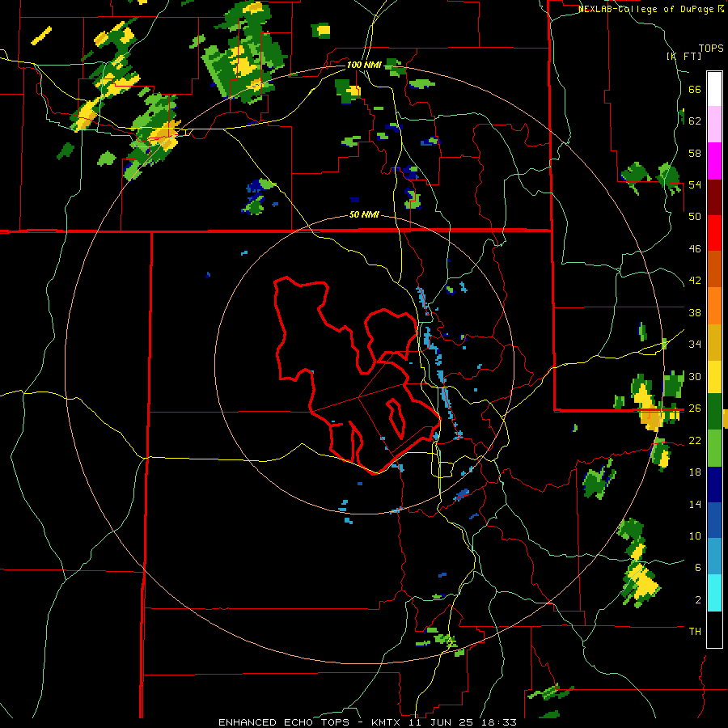Image resolution: width=728 pixels, height=728 pixels.
Task: Click the 'TOPS' legend title
Action: pyautogui.click(x=711, y=48)
